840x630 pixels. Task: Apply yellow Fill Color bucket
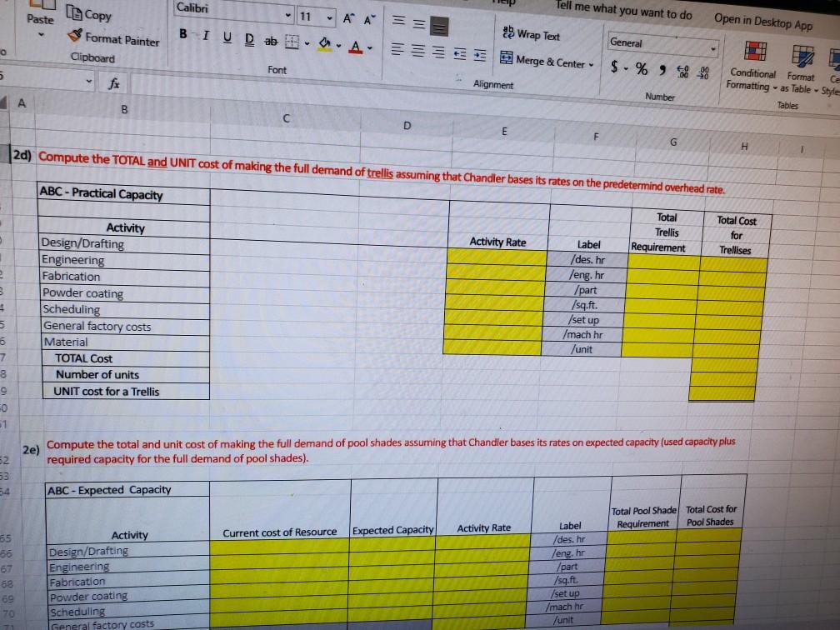(325, 43)
